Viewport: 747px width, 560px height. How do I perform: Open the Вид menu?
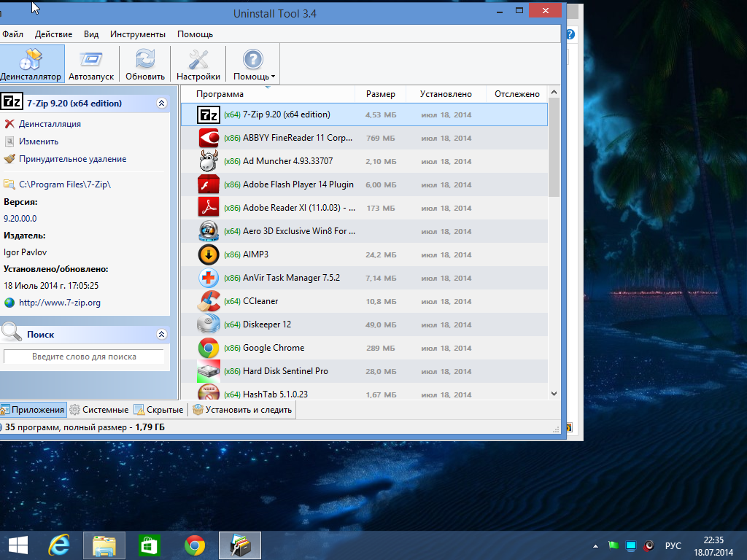click(91, 34)
